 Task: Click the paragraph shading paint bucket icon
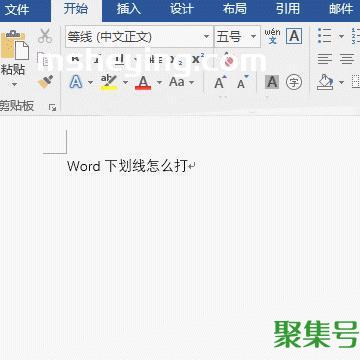click(x=325, y=82)
